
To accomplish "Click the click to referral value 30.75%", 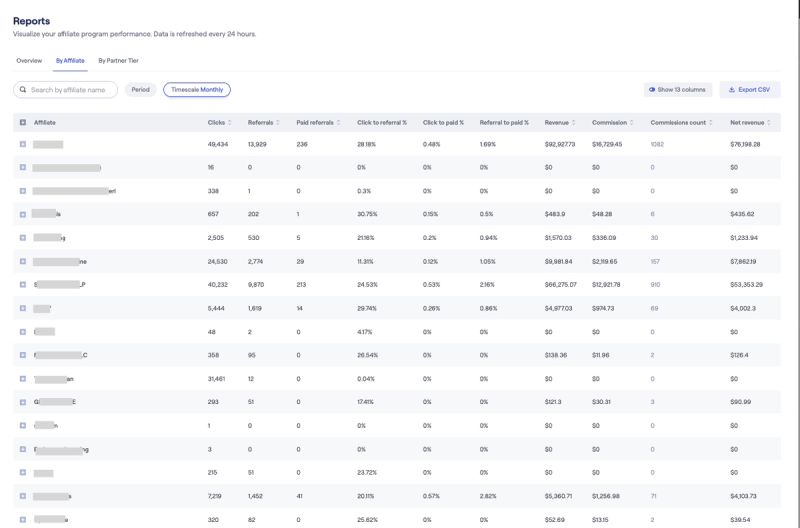I will point(367,214).
